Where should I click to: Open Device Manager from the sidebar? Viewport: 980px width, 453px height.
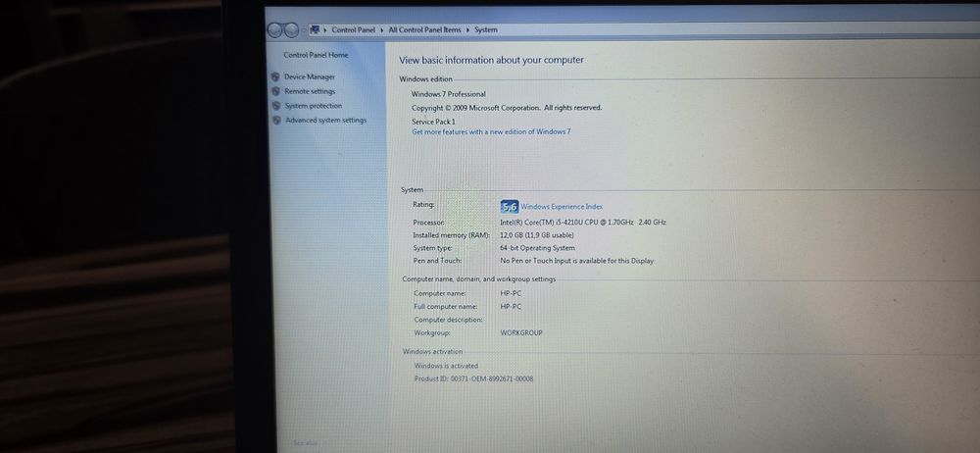310,76
